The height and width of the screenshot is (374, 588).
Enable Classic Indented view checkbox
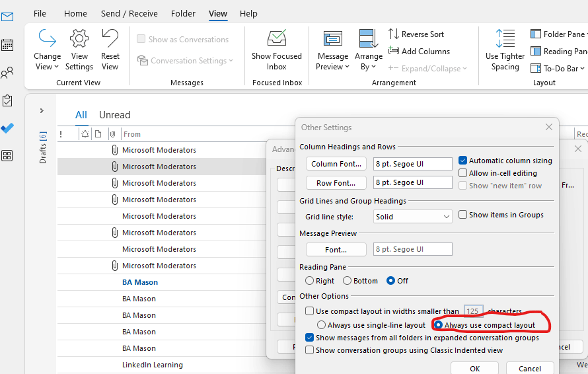pos(309,350)
